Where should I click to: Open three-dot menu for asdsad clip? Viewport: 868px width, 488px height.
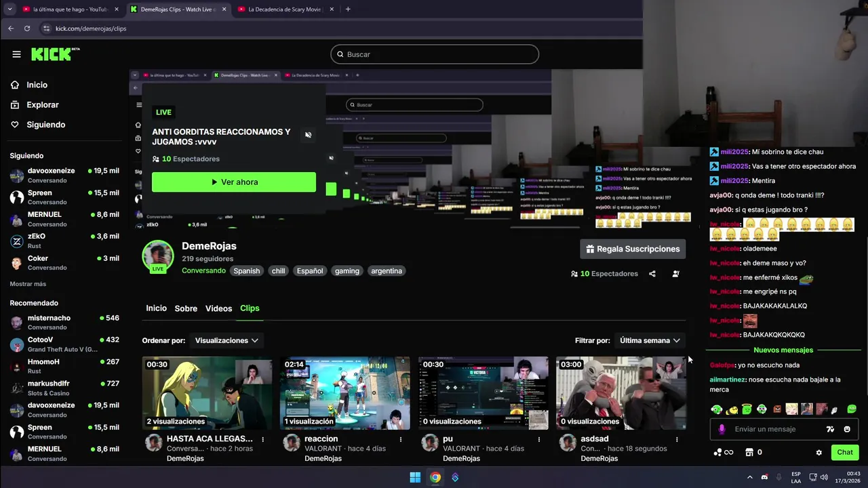tap(677, 439)
